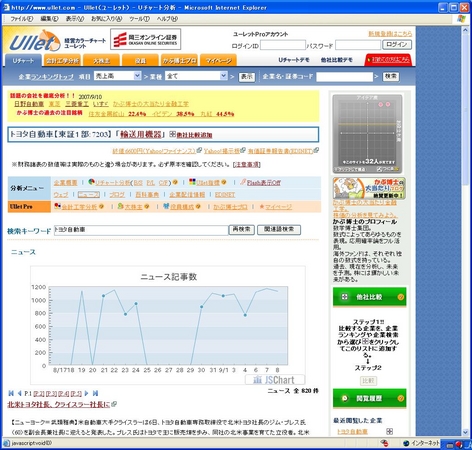Viewport: 472px width, 450px height.
Task: Open the ツール menu
Action: (139, 19)
